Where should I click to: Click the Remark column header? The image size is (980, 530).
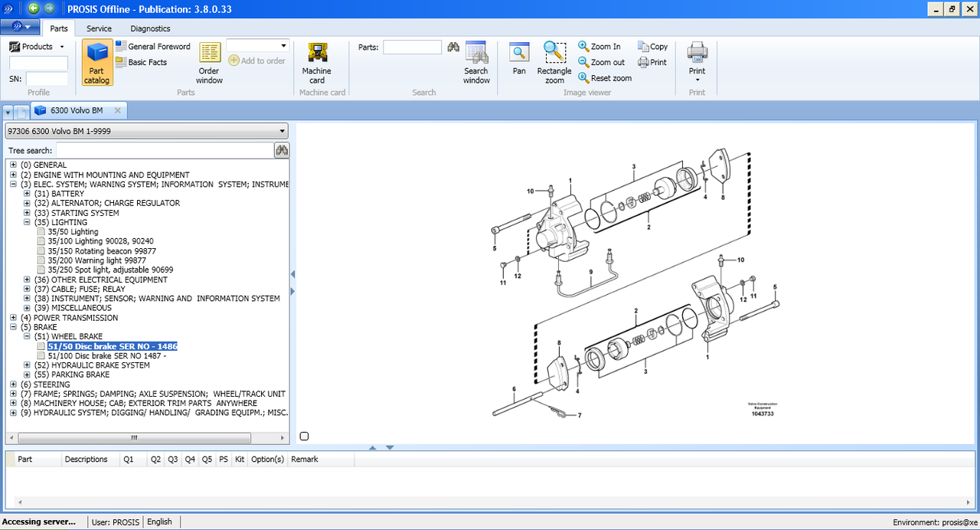click(321, 460)
